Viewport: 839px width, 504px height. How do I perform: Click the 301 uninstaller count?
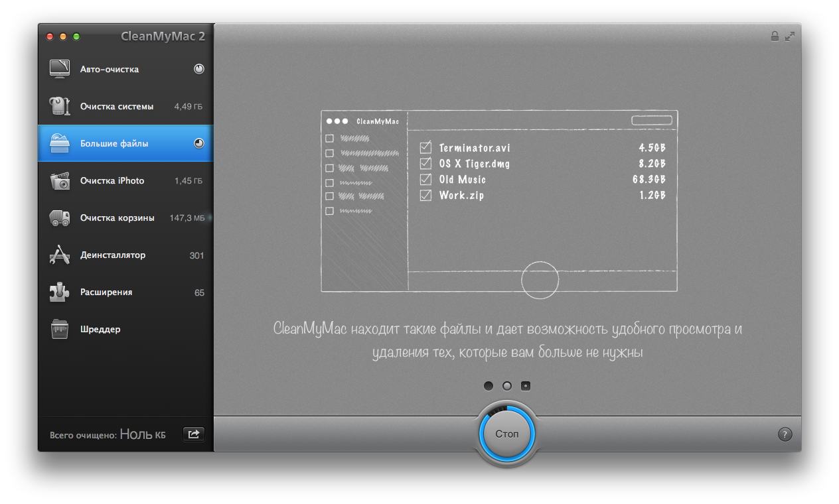tap(196, 255)
